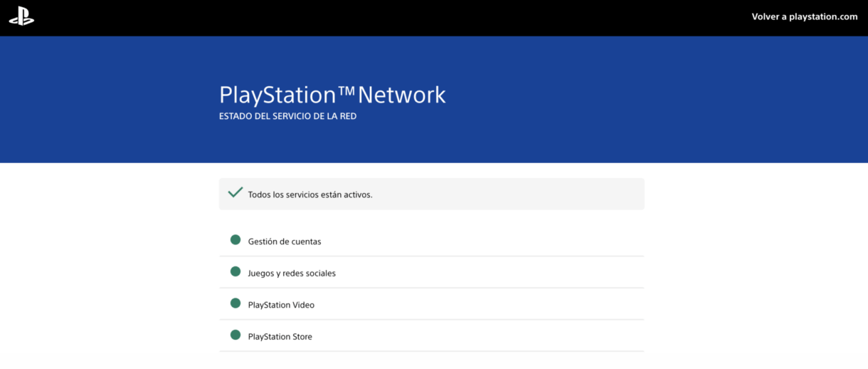Click the PlayStation logo icon
Screen dimensions: 868x369
tap(21, 17)
